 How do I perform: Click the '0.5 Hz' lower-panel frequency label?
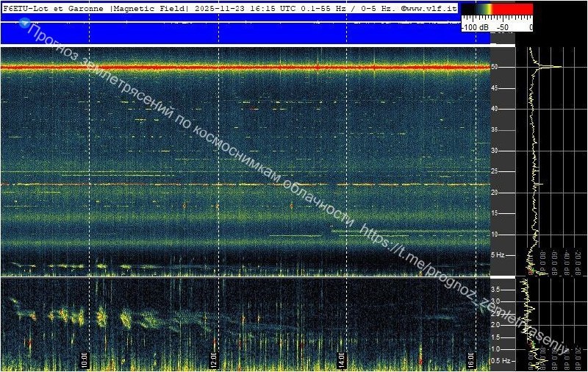(x=501, y=361)
